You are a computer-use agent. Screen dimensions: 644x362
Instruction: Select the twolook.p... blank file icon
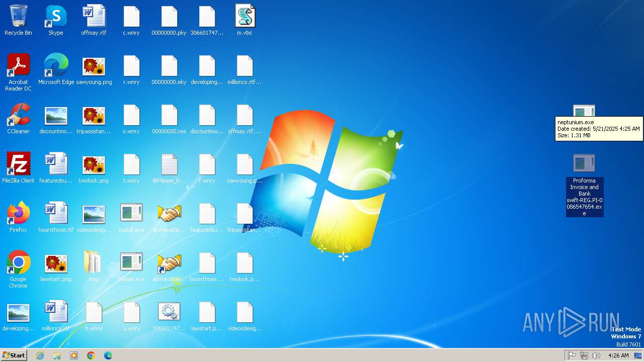[245, 266]
